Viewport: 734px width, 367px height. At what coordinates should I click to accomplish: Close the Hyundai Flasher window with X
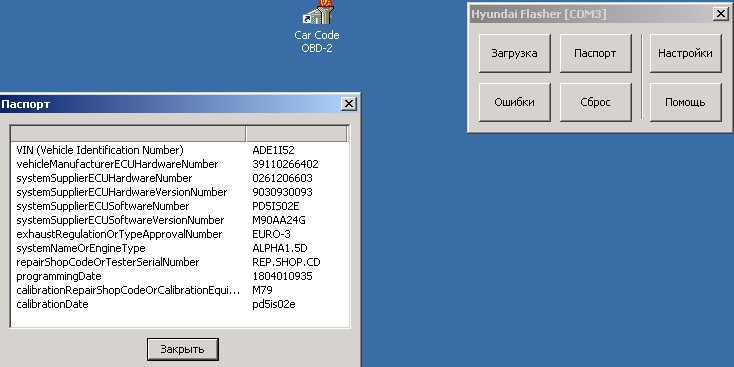click(721, 14)
